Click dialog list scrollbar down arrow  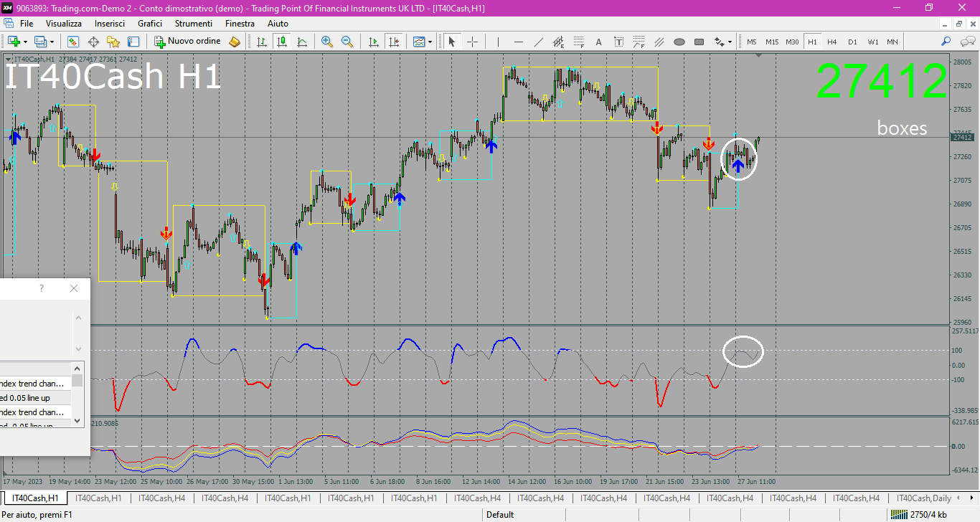click(78, 422)
